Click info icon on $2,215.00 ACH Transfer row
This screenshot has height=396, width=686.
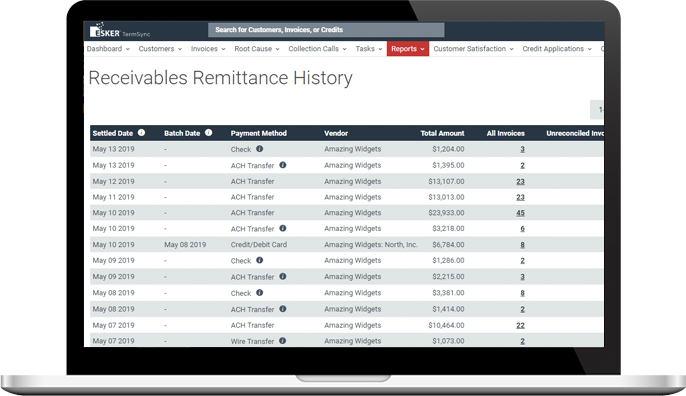tap(283, 277)
